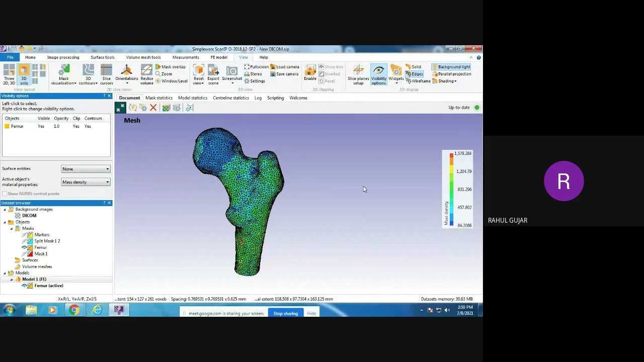Open the Widgets dropdown
The height and width of the screenshot is (362, 644).
click(x=396, y=74)
